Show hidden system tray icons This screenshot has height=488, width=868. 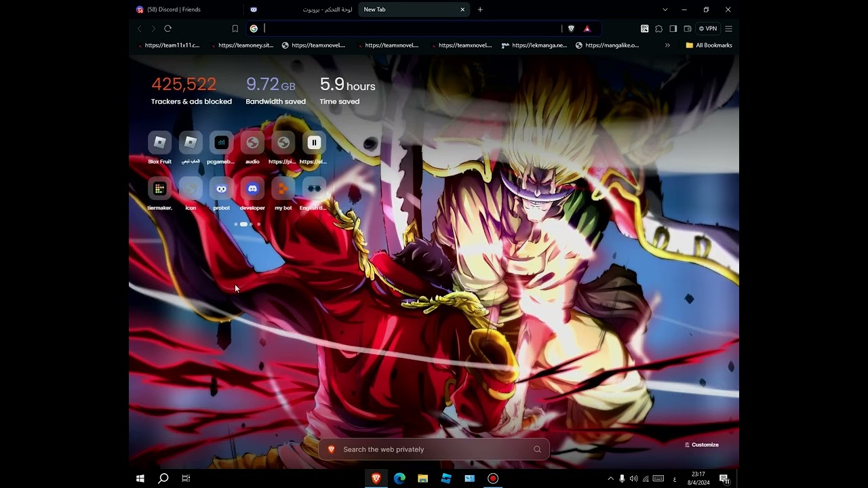point(610,479)
